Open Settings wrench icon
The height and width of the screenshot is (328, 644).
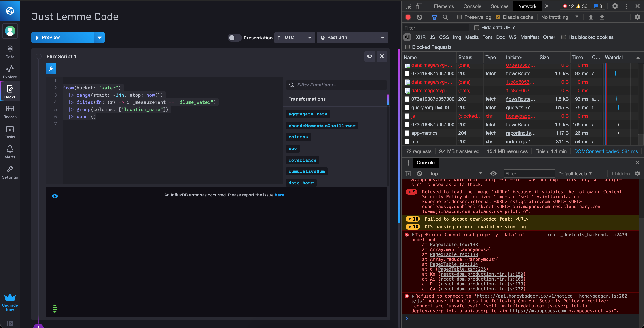[x=10, y=172]
